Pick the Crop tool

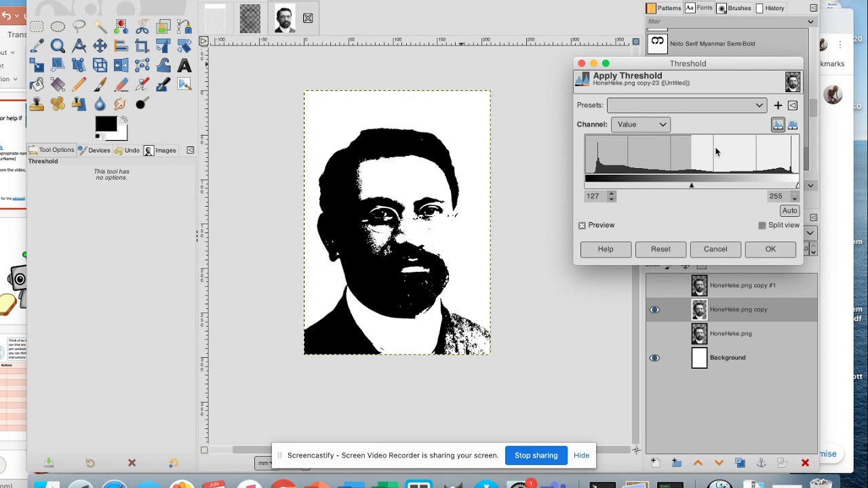(x=142, y=46)
